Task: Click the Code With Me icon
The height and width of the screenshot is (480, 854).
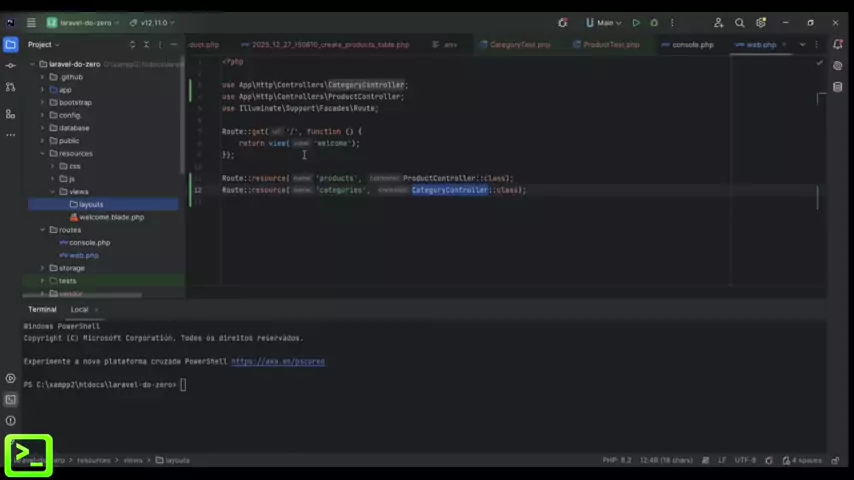Action: pyautogui.click(x=718, y=22)
